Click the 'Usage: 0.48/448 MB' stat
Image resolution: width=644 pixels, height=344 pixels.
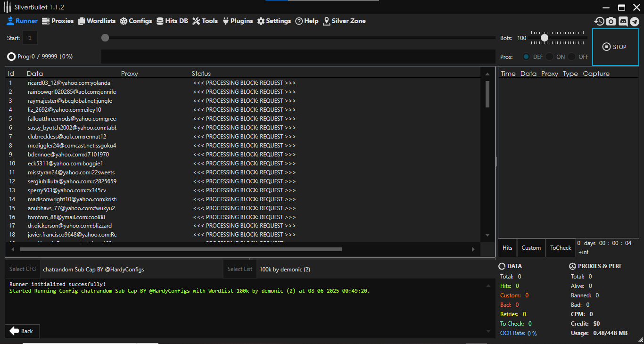pos(599,333)
